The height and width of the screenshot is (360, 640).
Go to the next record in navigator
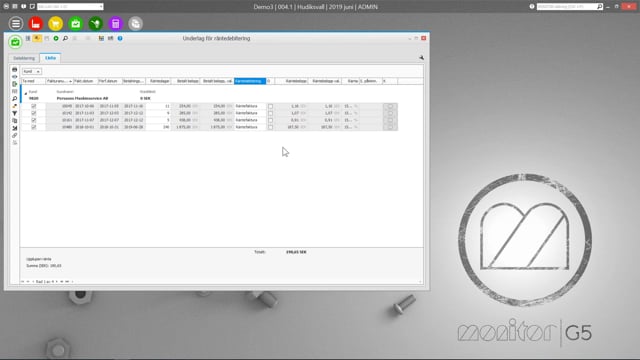click(57, 282)
